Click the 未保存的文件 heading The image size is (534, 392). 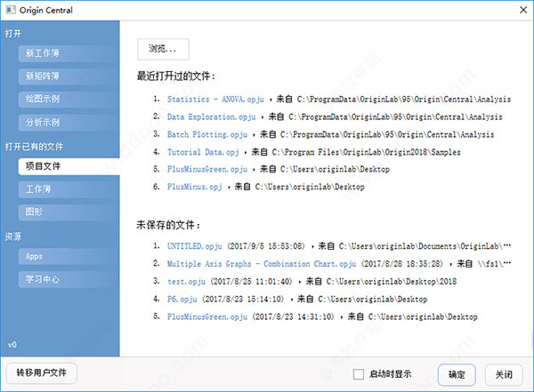[168, 225]
